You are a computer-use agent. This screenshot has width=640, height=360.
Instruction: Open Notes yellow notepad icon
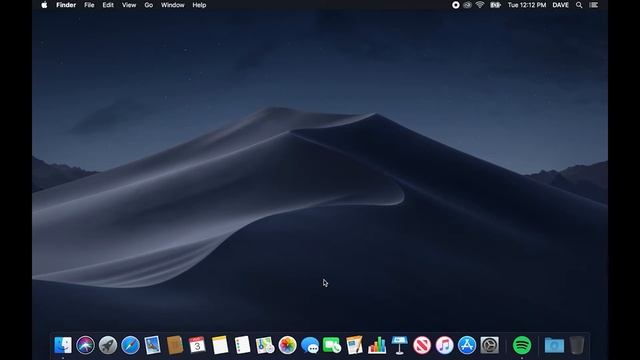(x=220, y=345)
